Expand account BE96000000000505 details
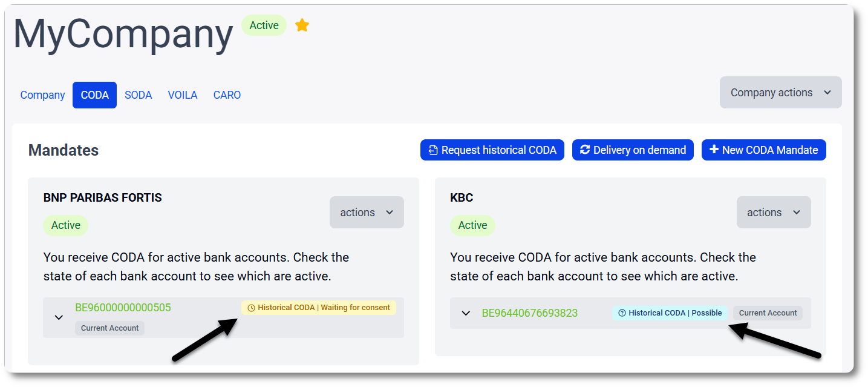 [x=59, y=317]
